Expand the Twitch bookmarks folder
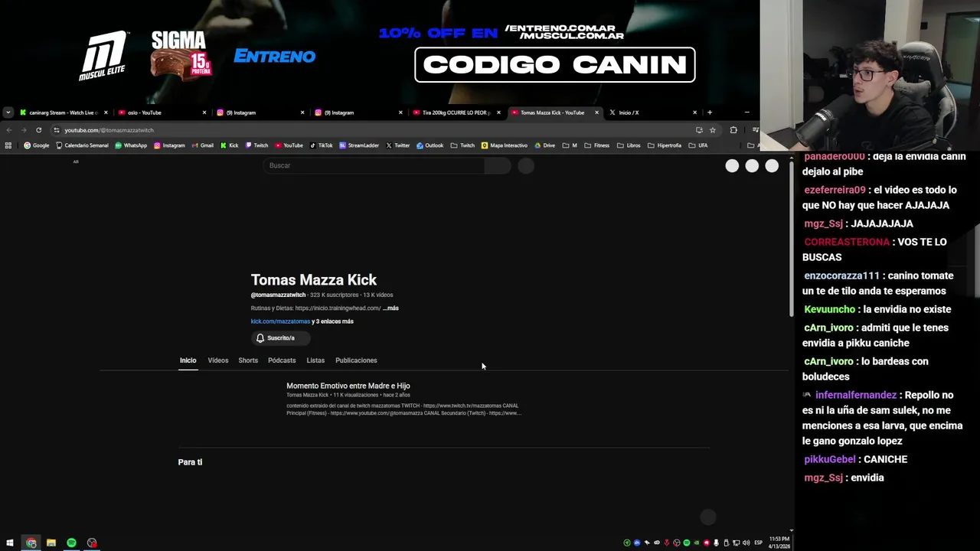The height and width of the screenshot is (551, 980). tap(462, 145)
